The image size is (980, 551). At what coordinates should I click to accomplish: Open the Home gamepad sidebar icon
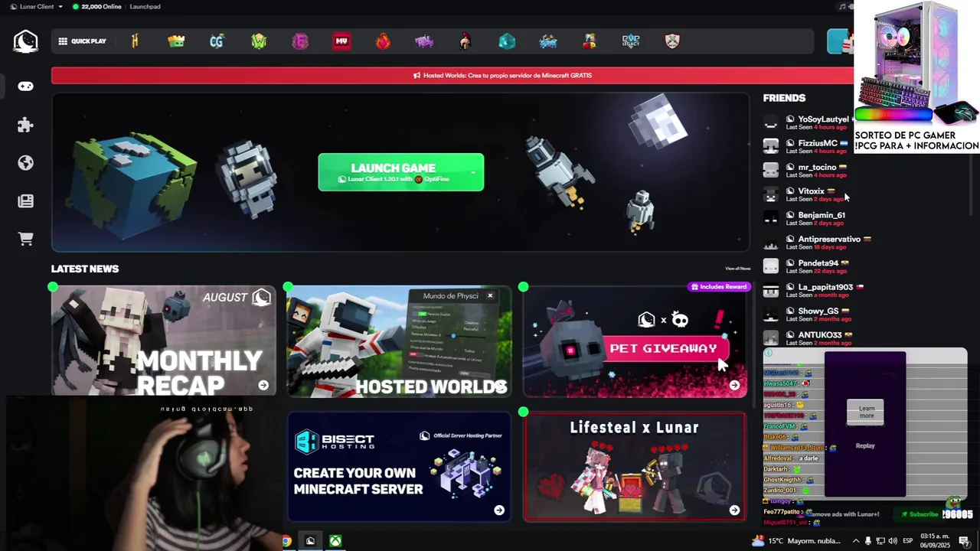click(25, 86)
